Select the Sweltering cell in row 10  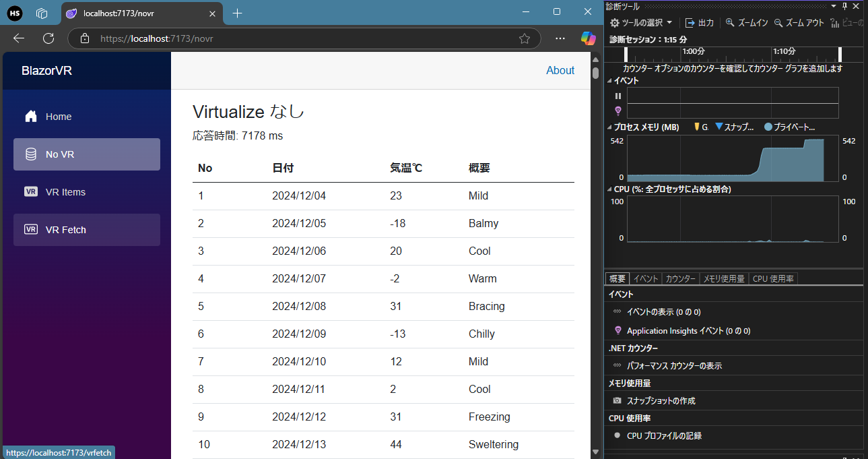coord(494,445)
